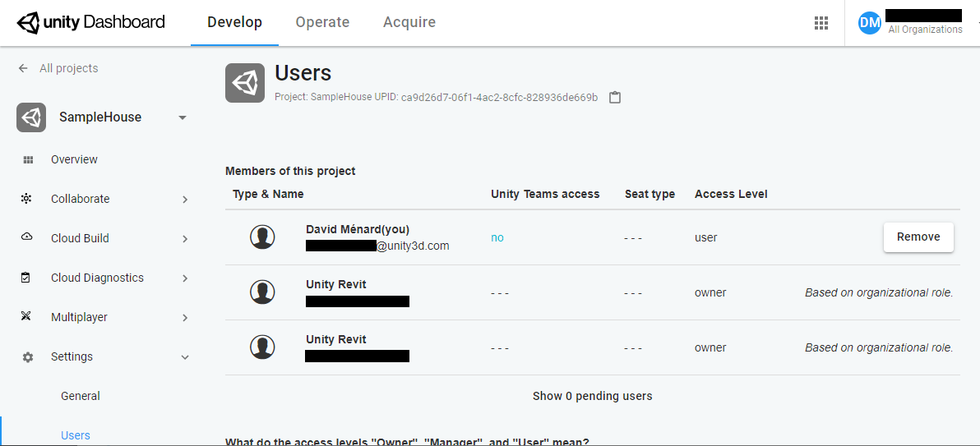The height and width of the screenshot is (446, 980).
Task: Click the Cloud Diagnostics clipboard icon
Action: click(25, 278)
